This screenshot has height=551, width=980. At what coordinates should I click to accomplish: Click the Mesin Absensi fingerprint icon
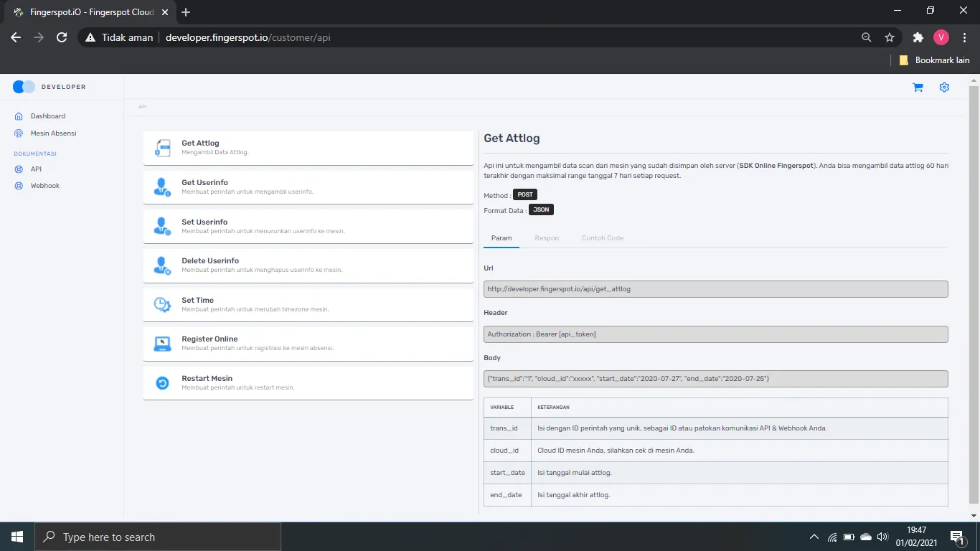pyautogui.click(x=19, y=133)
